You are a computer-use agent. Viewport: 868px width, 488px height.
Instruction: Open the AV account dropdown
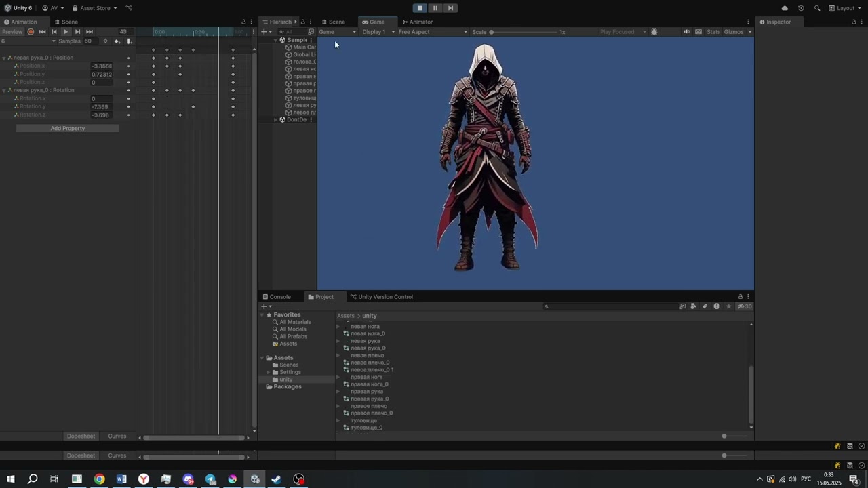coord(53,8)
